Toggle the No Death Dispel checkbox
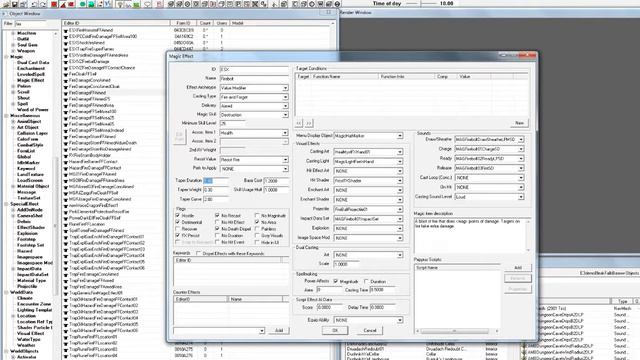The width and height of the screenshot is (640, 360). 217,229
